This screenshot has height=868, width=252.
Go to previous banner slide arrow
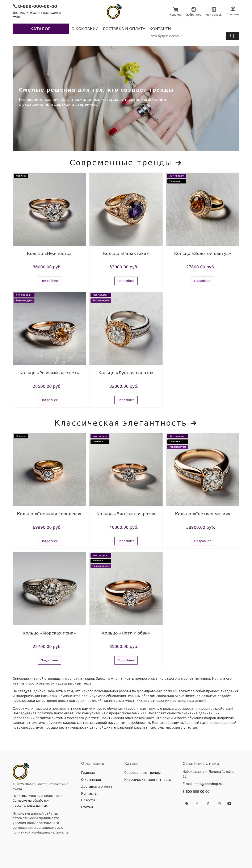tap(16, 99)
